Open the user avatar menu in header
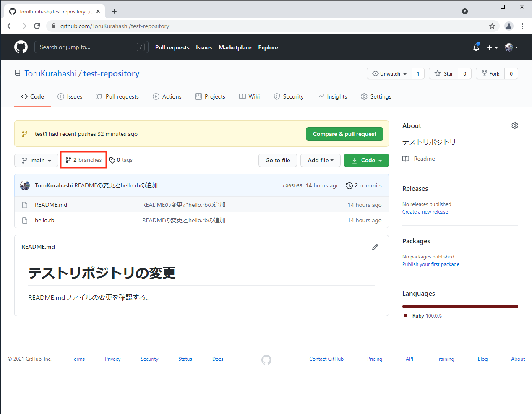 [x=511, y=47]
